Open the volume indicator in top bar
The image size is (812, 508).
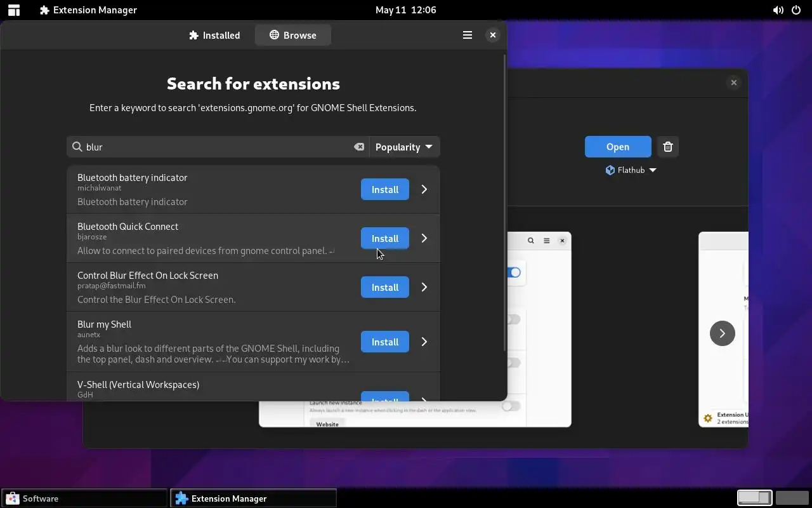click(x=778, y=10)
